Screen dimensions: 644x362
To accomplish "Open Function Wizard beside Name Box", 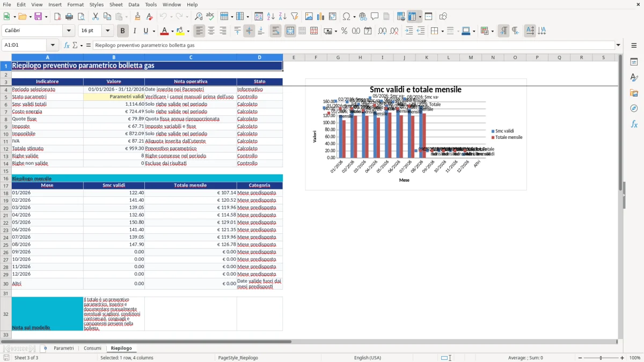I will click(67, 45).
